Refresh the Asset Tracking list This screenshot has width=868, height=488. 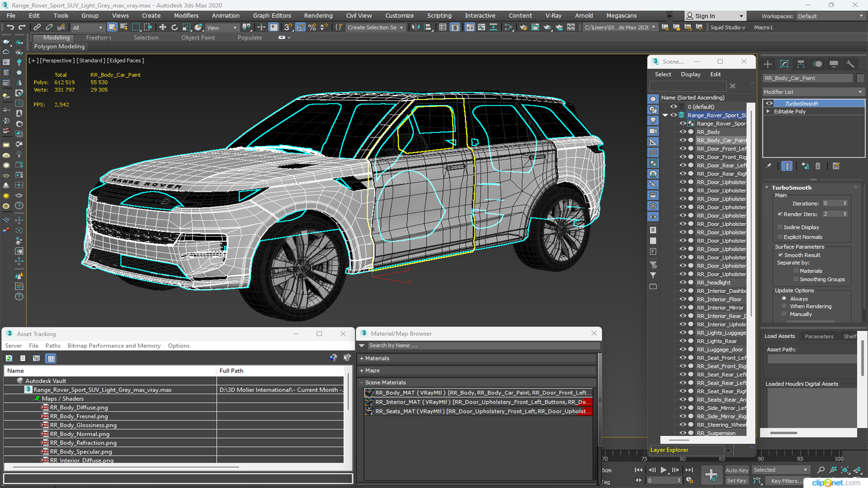9,358
